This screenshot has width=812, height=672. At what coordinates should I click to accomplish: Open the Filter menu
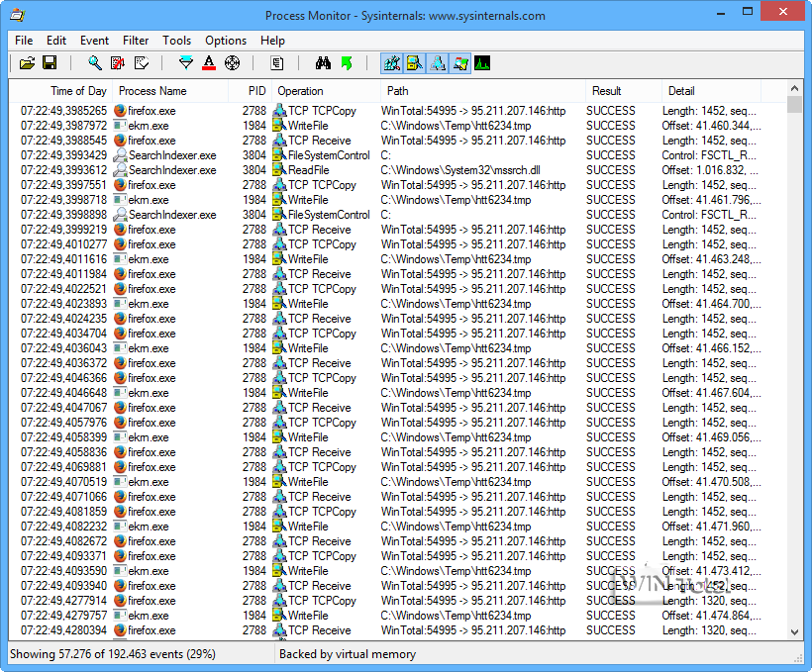(x=136, y=41)
